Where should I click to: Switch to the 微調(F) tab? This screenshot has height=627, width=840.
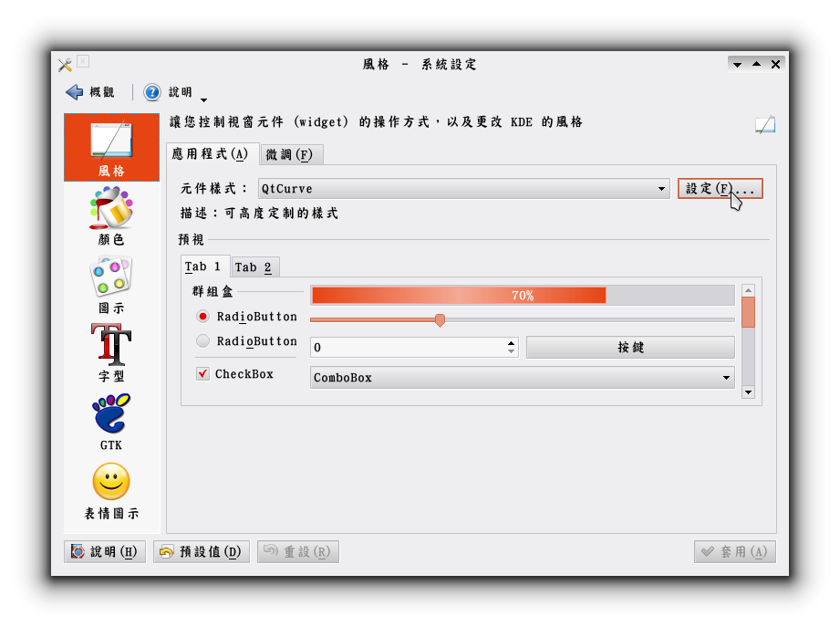pyautogui.click(x=292, y=154)
